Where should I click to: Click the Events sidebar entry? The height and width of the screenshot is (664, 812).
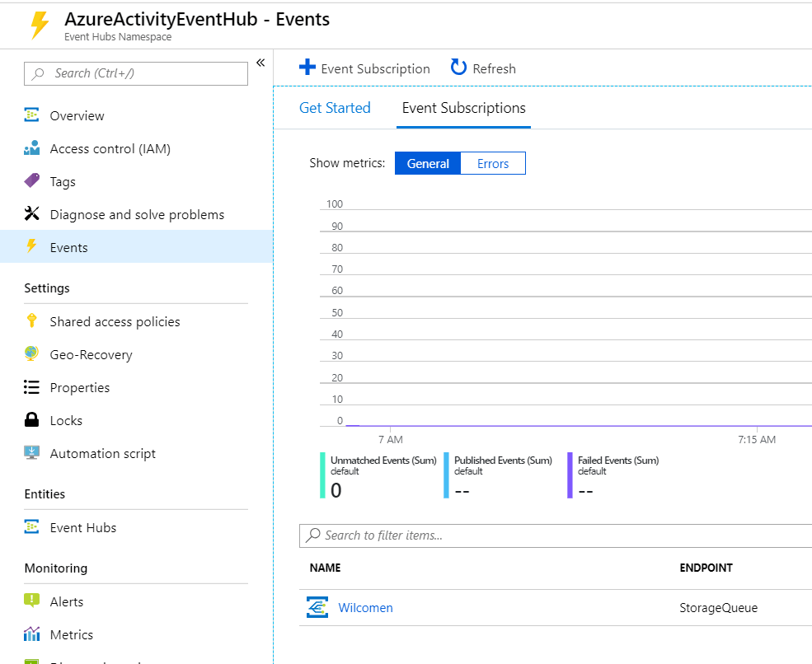tap(69, 246)
